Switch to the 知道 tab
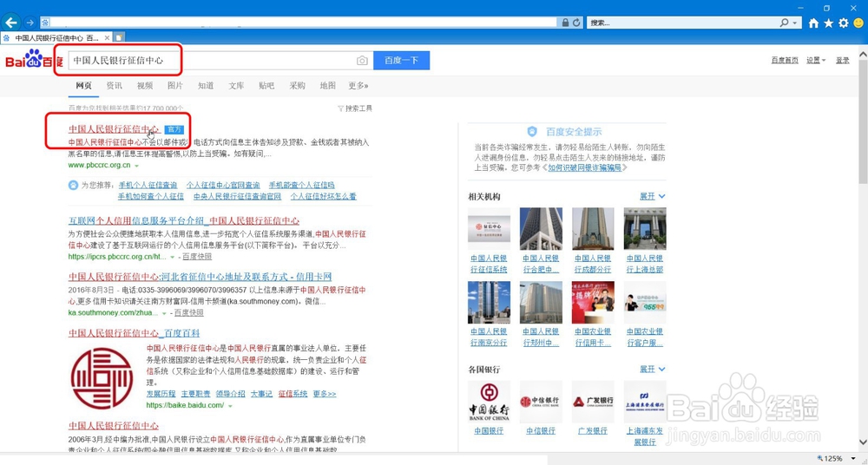This screenshot has width=868, height=465. (x=206, y=86)
